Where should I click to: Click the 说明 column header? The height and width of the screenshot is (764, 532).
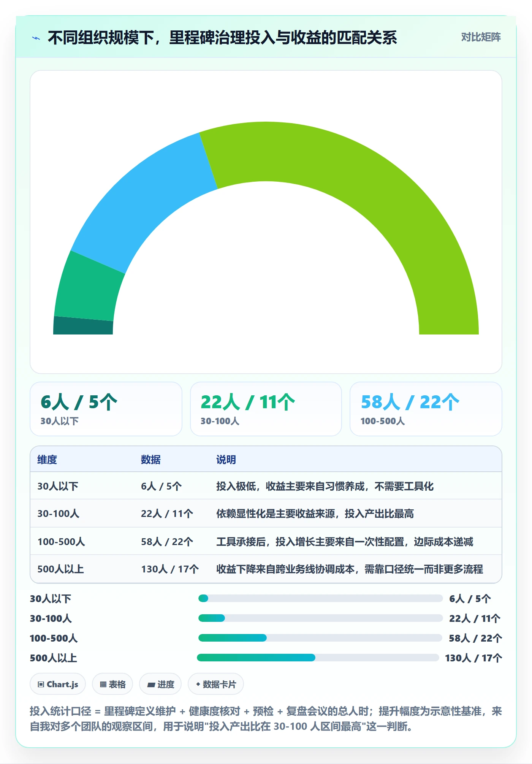(226, 460)
